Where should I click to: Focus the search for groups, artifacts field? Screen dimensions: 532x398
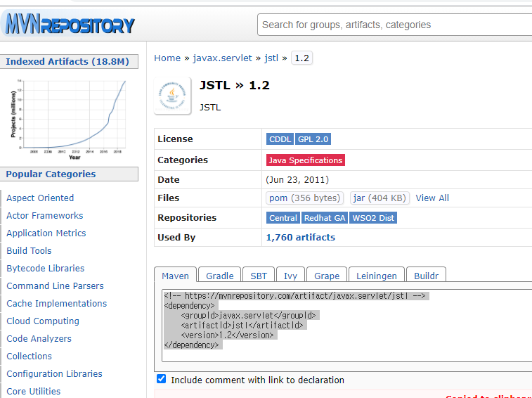[x=394, y=25]
